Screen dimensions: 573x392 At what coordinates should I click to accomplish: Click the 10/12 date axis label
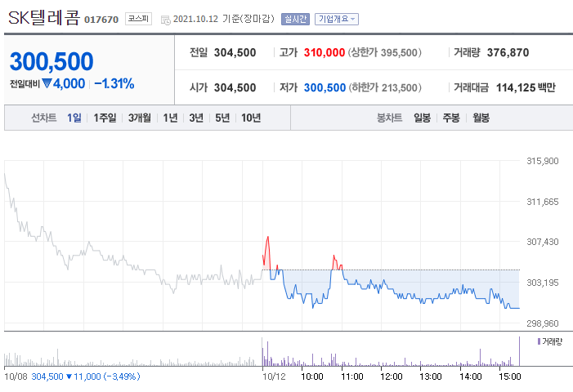pos(274,376)
